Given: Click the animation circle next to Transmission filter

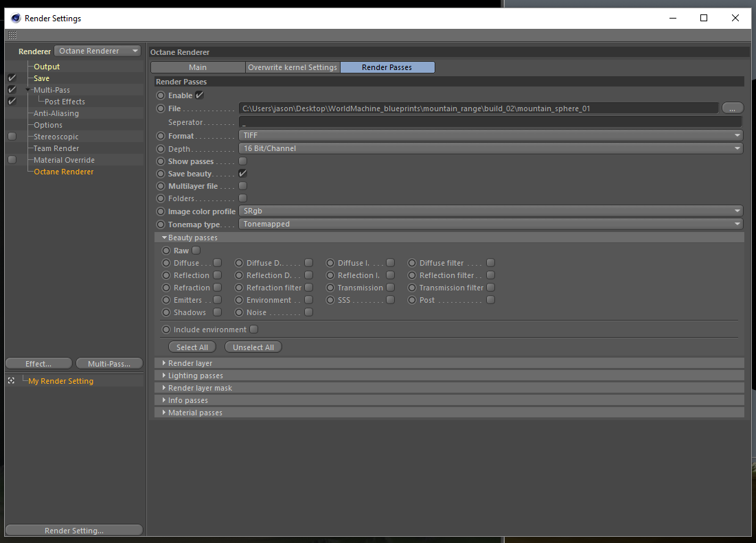Looking at the screenshot, I should coord(412,288).
